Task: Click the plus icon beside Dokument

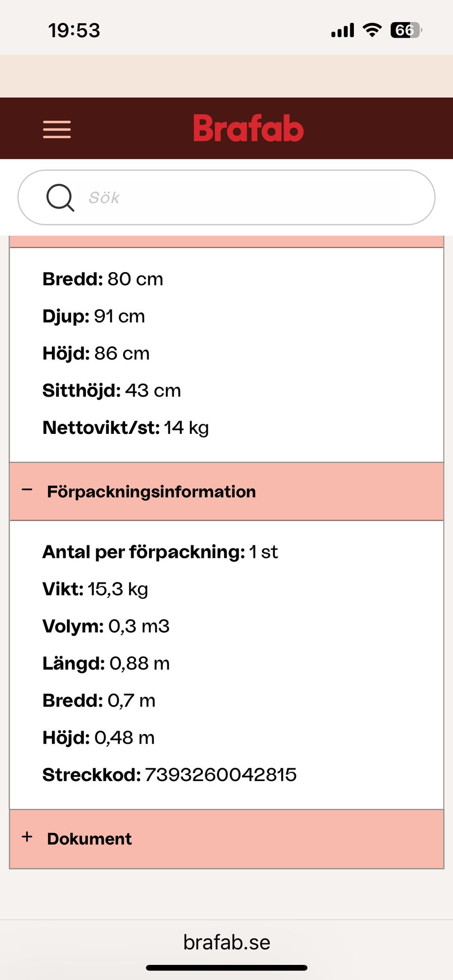Action: pos(27,837)
